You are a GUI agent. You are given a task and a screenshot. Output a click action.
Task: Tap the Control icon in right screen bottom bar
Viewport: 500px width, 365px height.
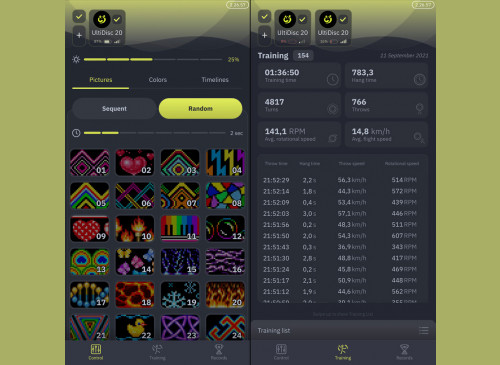281,349
